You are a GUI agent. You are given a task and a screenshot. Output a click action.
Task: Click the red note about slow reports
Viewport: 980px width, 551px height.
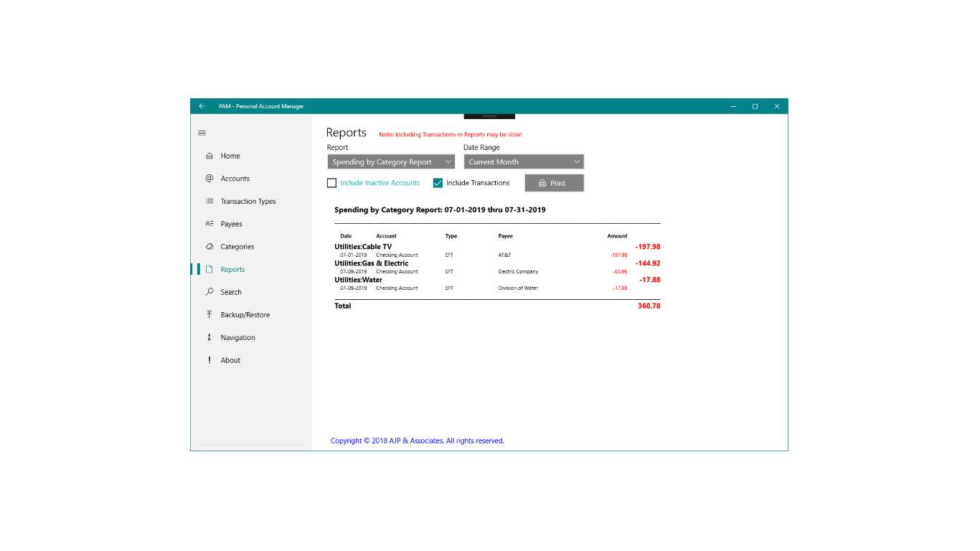pyautogui.click(x=451, y=134)
